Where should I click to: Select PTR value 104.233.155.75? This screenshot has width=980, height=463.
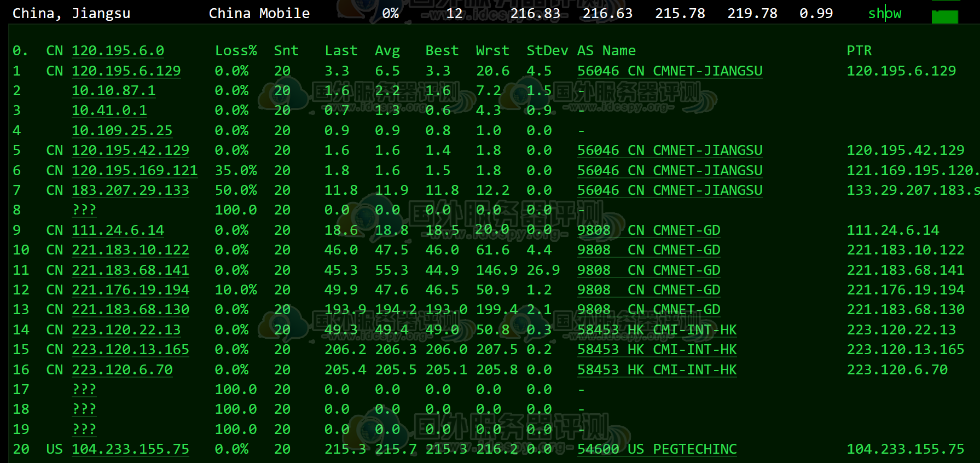pyautogui.click(x=906, y=449)
